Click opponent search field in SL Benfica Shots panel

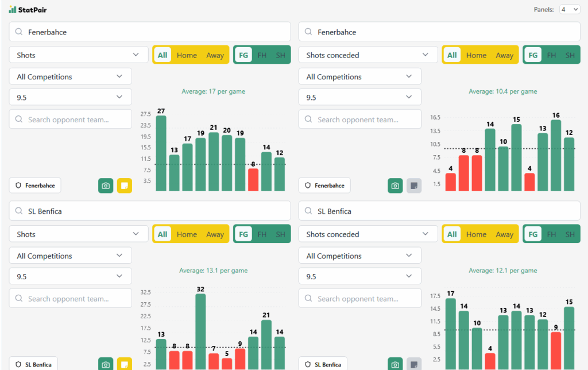[x=70, y=298]
